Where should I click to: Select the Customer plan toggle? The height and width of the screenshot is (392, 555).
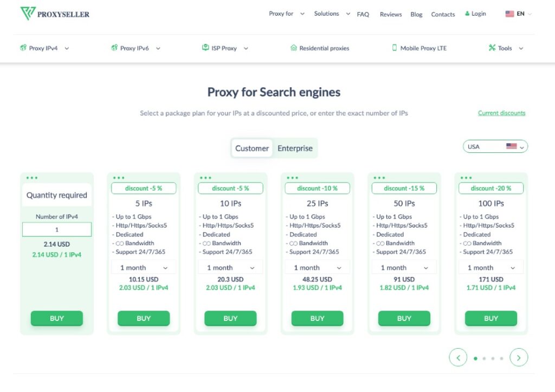(x=252, y=148)
